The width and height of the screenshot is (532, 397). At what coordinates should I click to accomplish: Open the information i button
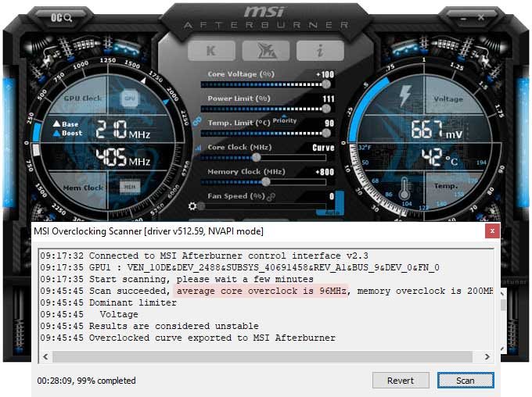[320, 51]
